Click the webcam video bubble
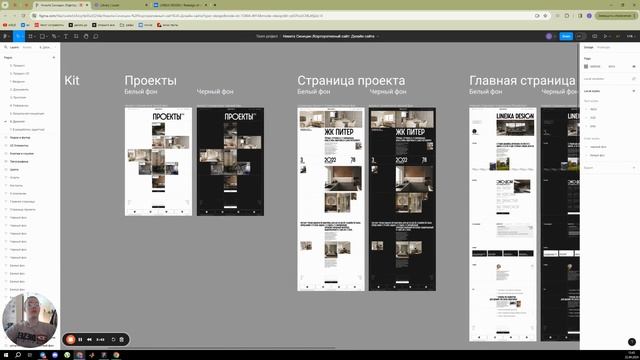This screenshot has width=640, height=360. 30,320
